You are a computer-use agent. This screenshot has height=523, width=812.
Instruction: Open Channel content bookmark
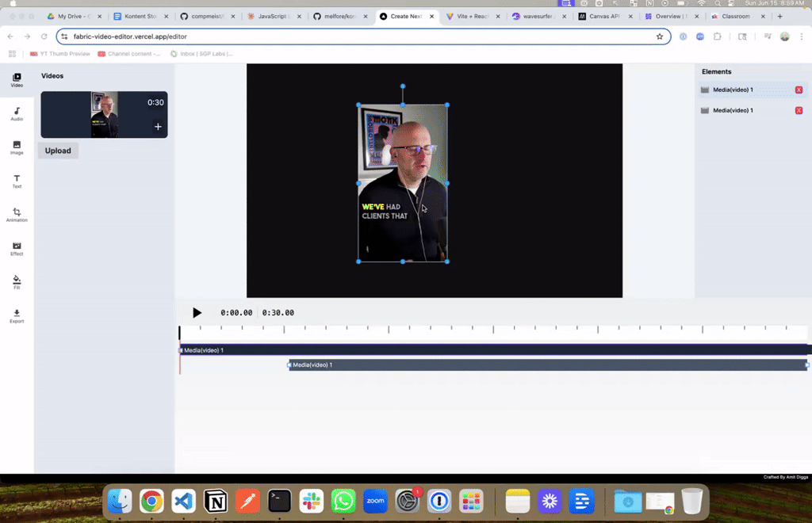tap(130, 54)
